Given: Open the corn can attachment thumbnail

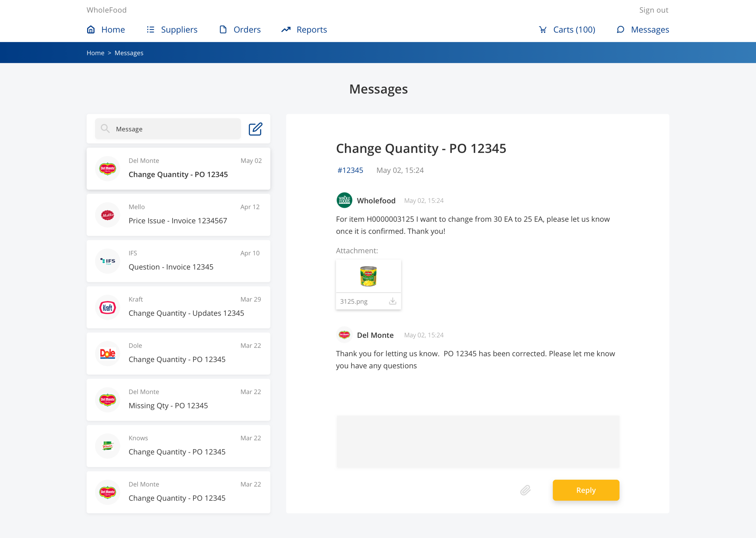Looking at the screenshot, I should tap(368, 276).
